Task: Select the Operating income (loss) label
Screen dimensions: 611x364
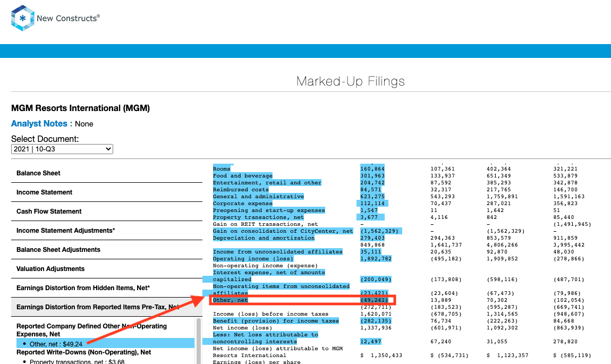Action: pyautogui.click(x=253, y=259)
